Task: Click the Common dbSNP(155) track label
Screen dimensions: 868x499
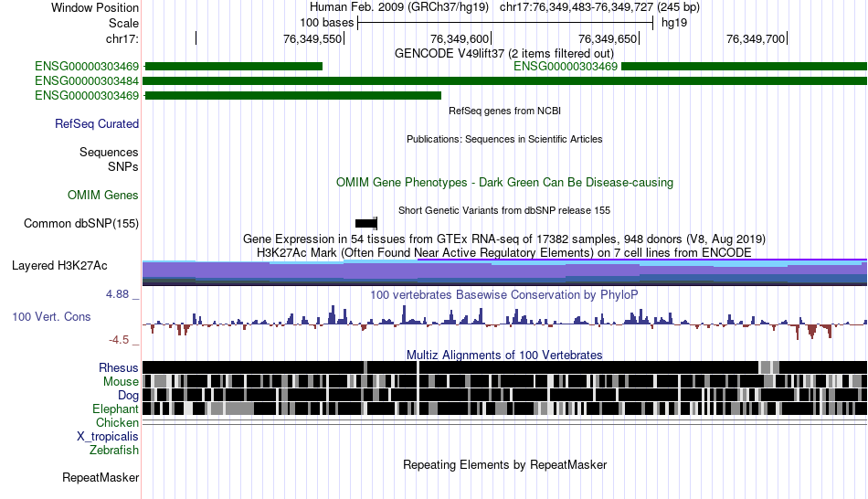Action: point(81,224)
